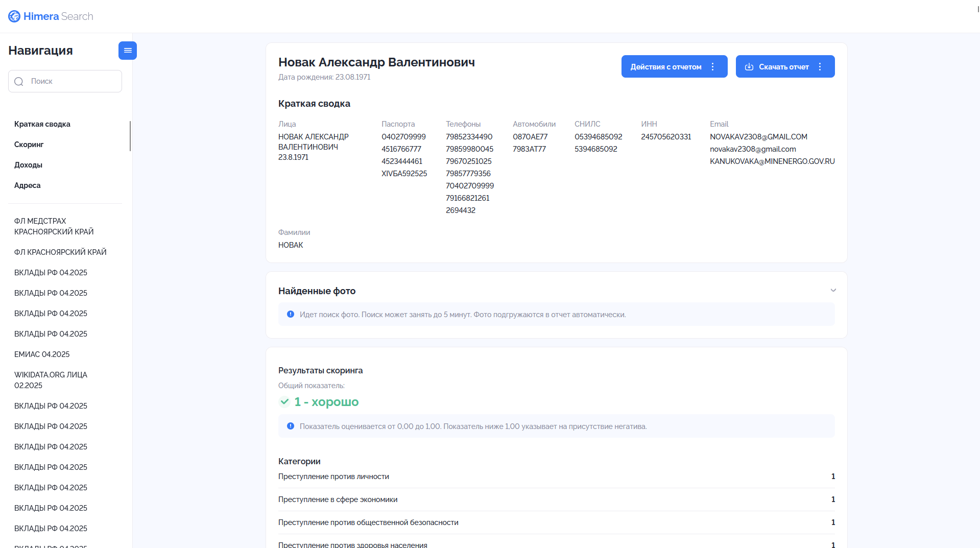Screen dimensions: 980x548
Task: Click Действия с отчетом button
Action: coord(674,66)
